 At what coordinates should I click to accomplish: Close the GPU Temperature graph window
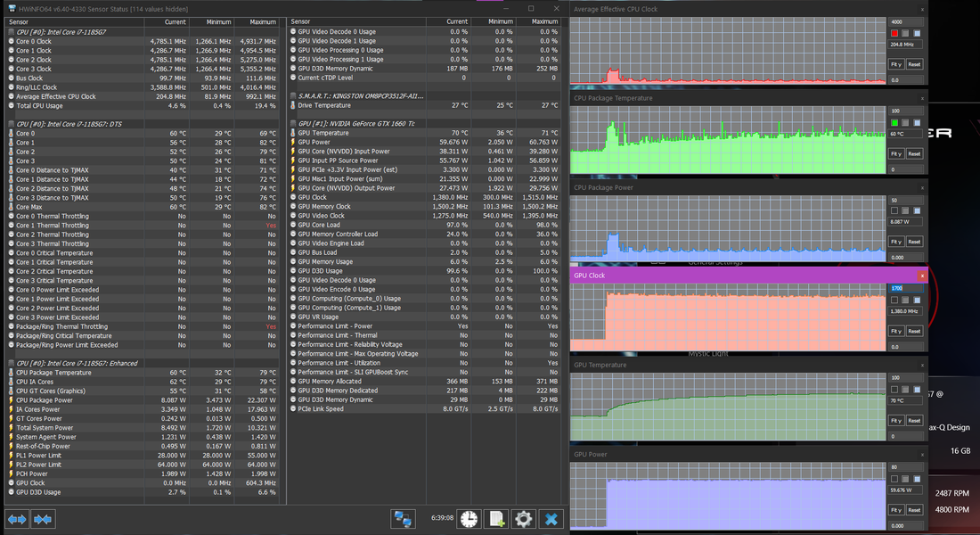point(922,365)
